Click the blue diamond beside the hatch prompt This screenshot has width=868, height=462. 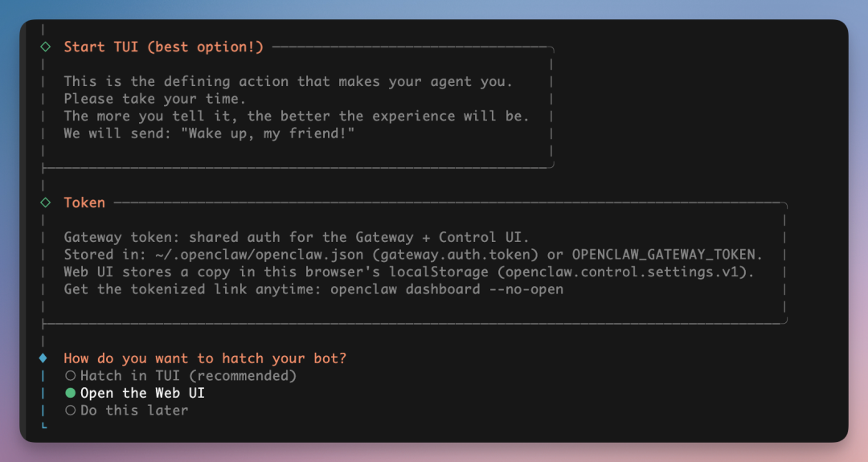pyautogui.click(x=43, y=358)
